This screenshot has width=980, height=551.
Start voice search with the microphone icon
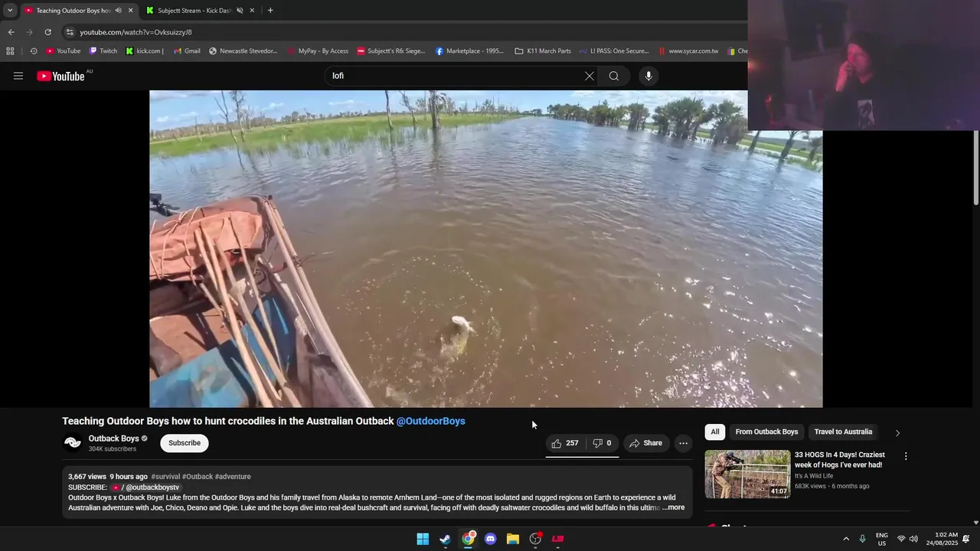[x=648, y=76]
